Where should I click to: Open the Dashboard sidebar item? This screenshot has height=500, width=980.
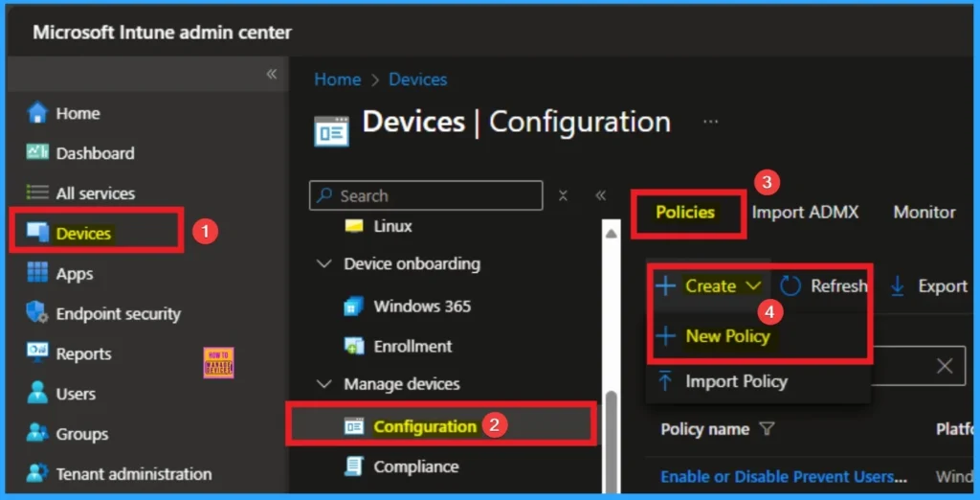click(x=94, y=153)
